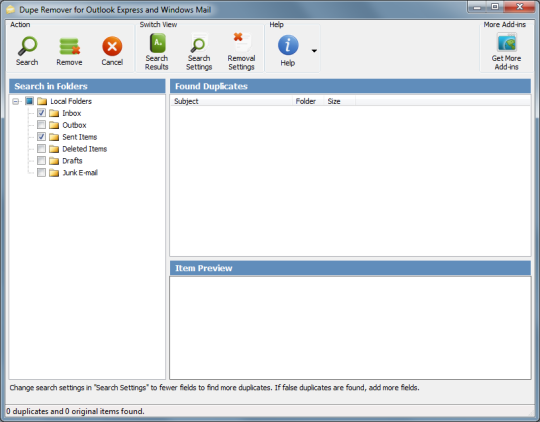Click Get More Add-ins icon

(507, 43)
